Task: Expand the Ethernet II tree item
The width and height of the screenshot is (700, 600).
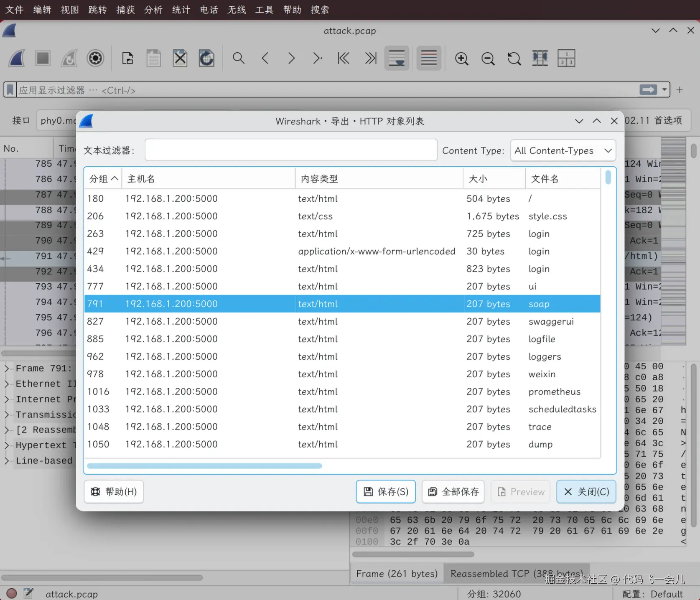Action: click(7, 384)
